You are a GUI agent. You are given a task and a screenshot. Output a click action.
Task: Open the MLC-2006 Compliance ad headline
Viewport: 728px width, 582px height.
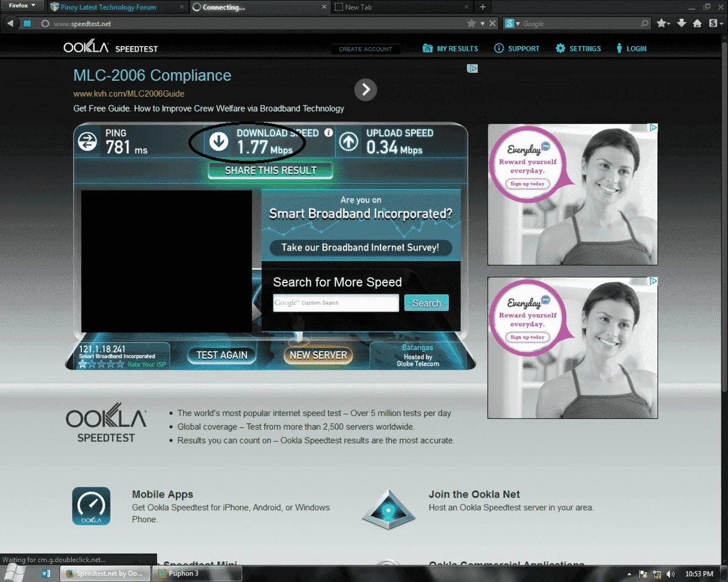(152, 76)
